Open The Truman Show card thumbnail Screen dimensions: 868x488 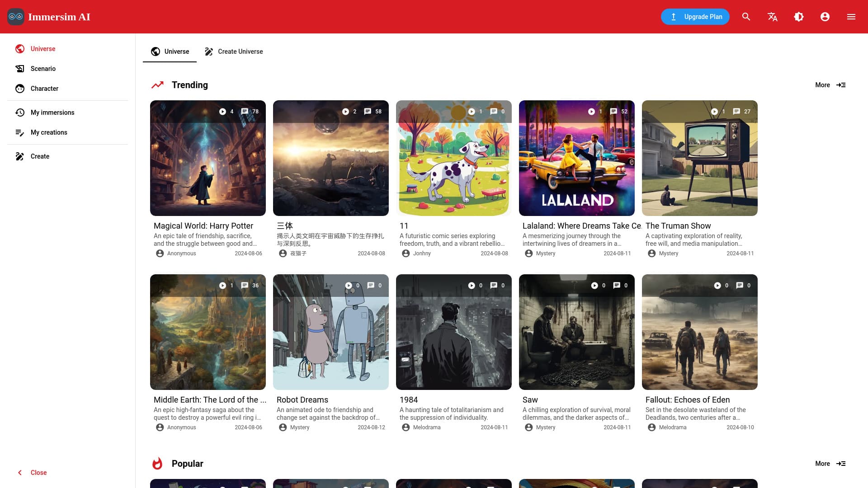pos(699,158)
